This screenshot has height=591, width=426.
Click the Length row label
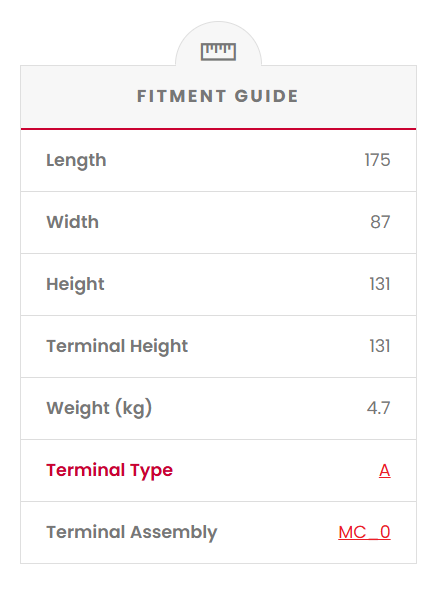pyautogui.click(x=76, y=161)
